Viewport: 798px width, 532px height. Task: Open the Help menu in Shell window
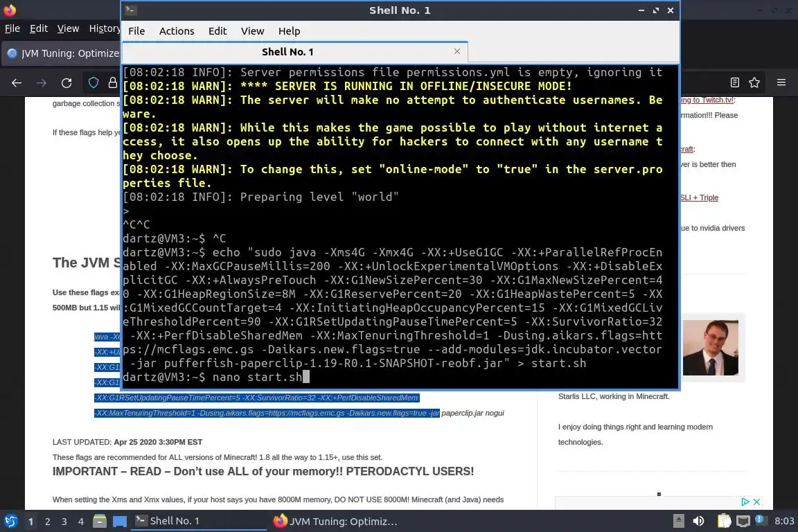point(289,31)
